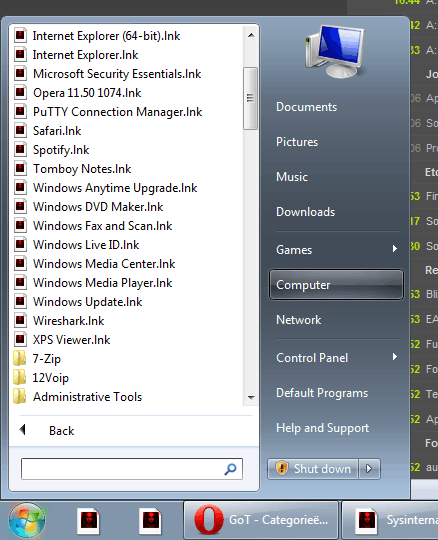Launch XPS Viewer.lnk text entry
Image resolution: width=438 pixels, height=540 pixels.
click(x=72, y=340)
